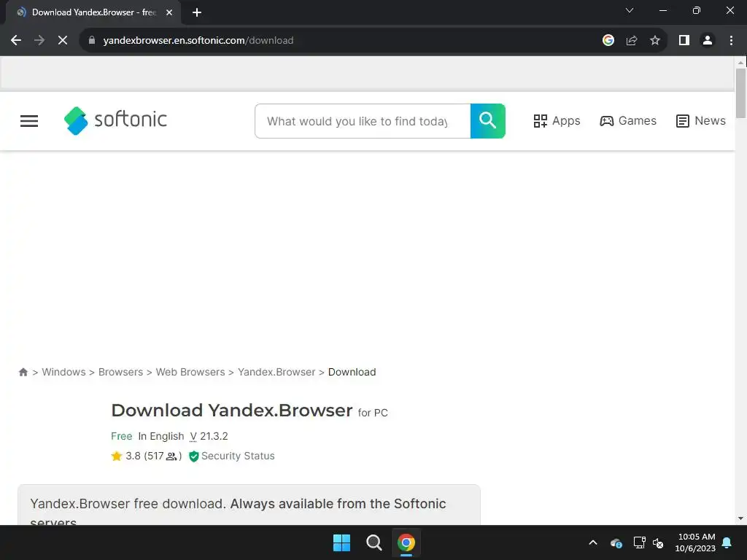Image resolution: width=747 pixels, height=560 pixels.
Task: Close the Download Yandex.Browser tab
Action: 169,12
